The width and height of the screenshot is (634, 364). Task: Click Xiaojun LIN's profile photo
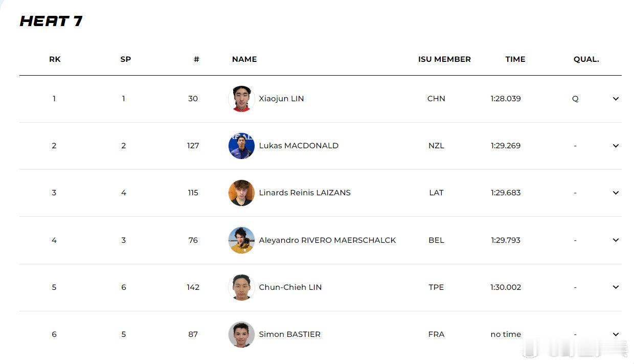241,99
